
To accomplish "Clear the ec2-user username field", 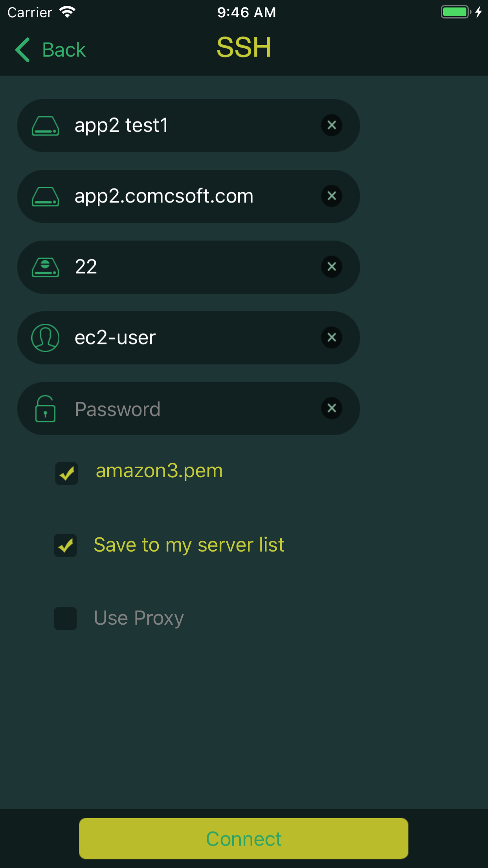I will 331,337.
